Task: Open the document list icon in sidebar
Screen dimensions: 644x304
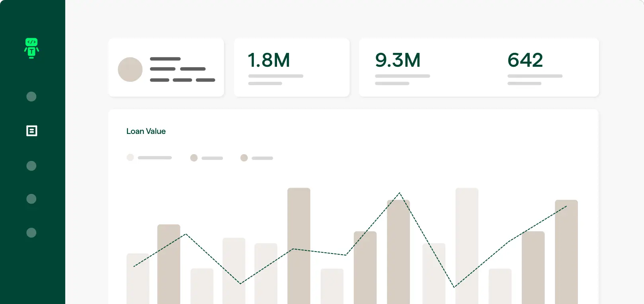Action: click(31, 131)
